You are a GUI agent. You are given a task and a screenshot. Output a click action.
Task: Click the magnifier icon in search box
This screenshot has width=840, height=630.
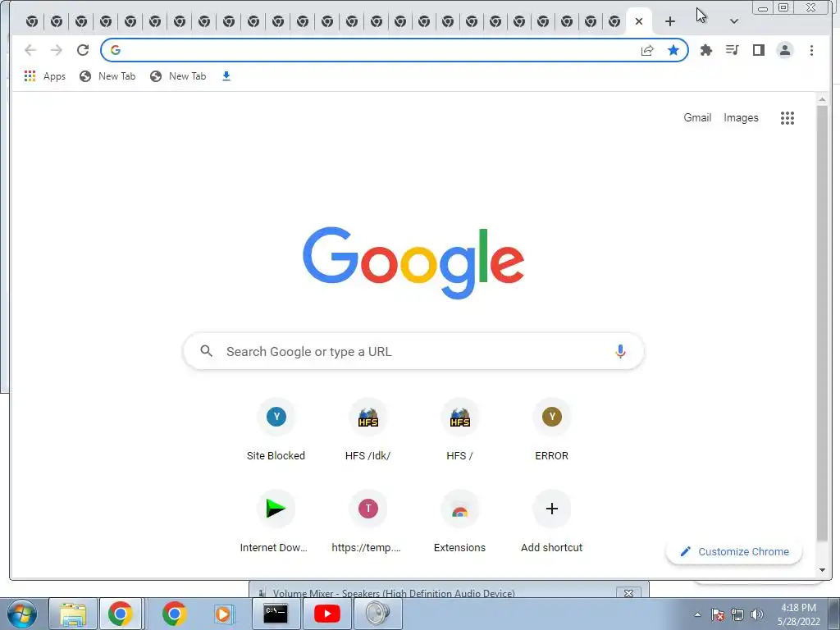coord(206,351)
